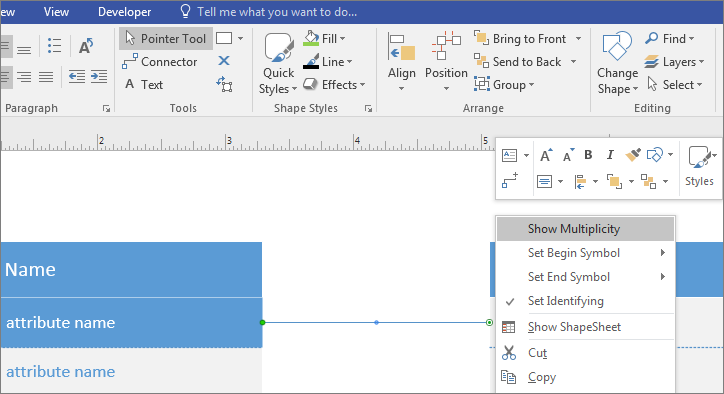Choose Copy from context menu
The width and height of the screenshot is (724, 394).
point(585,377)
